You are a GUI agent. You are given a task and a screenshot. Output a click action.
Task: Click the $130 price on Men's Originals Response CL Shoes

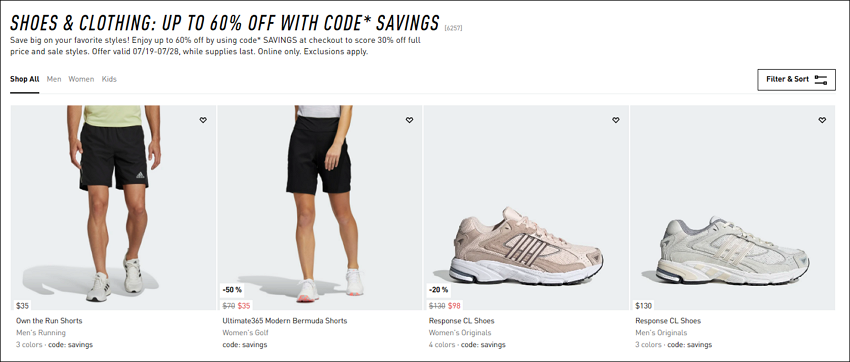point(643,306)
